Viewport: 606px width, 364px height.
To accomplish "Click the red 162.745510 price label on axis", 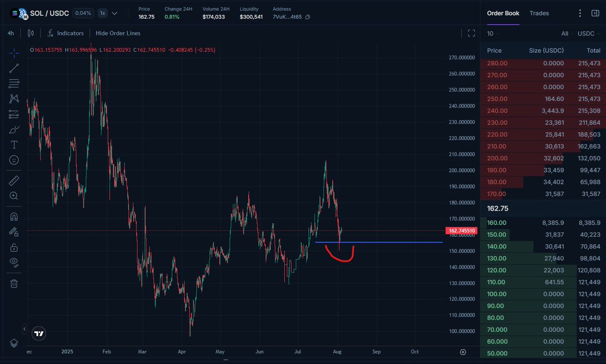I will point(461,231).
